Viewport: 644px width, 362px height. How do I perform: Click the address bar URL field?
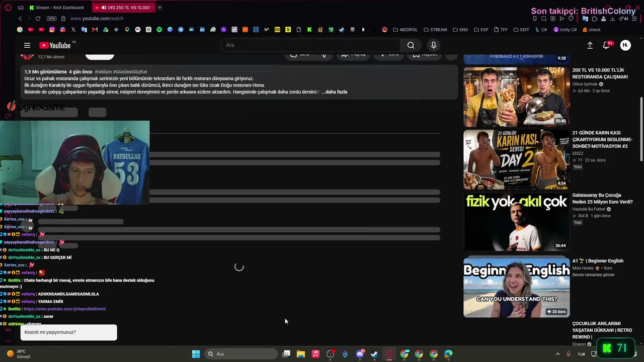click(97, 19)
